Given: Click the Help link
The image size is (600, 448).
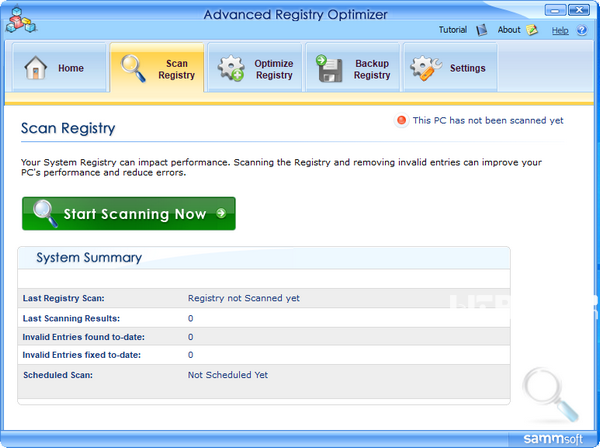Looking at the screenshot, I should 560,31.
